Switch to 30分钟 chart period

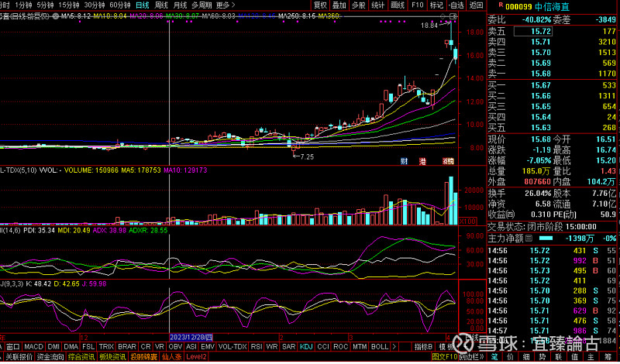(95, 5)
